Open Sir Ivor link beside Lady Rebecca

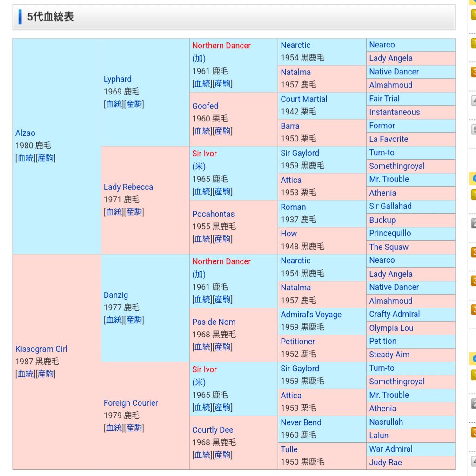[204, 154]
